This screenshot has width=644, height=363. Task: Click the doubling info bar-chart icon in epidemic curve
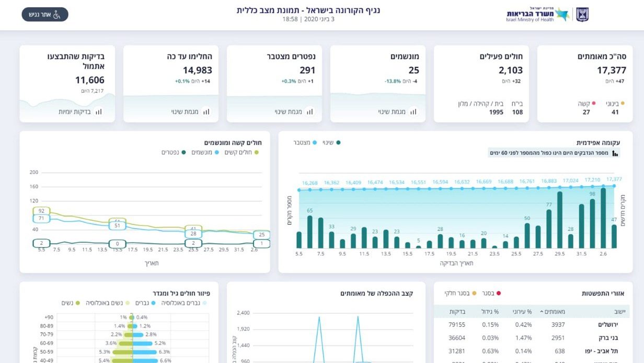tap(615, 153)
